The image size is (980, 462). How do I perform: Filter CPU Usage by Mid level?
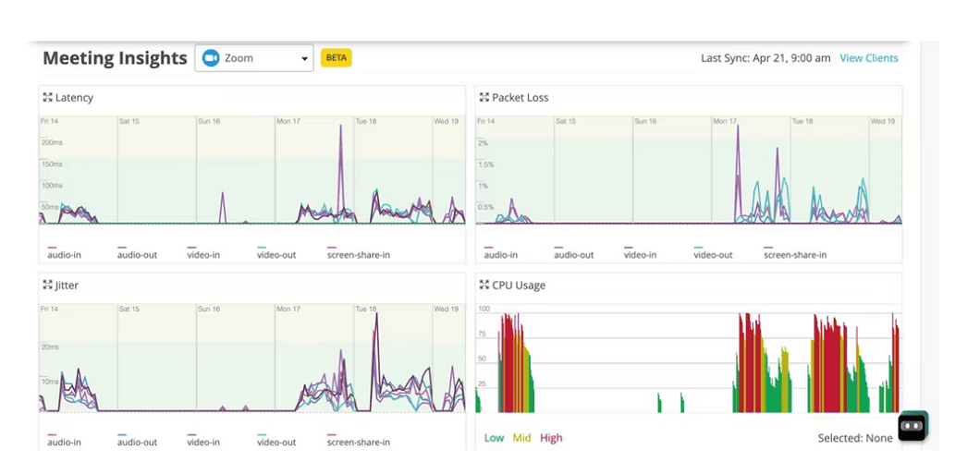pos(521,438)
